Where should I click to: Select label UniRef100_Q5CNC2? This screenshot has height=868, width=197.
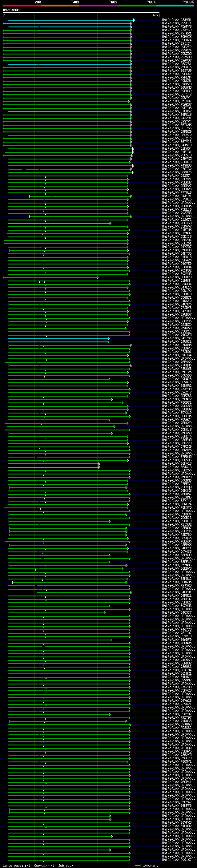[176, 399]
